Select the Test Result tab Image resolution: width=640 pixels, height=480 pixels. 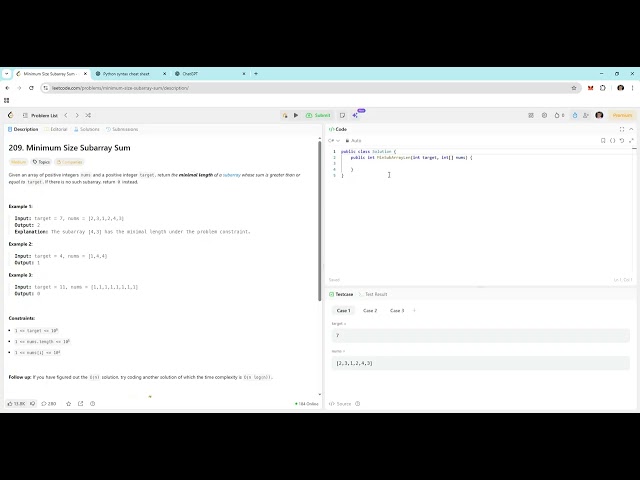click(x=373, y=294)
